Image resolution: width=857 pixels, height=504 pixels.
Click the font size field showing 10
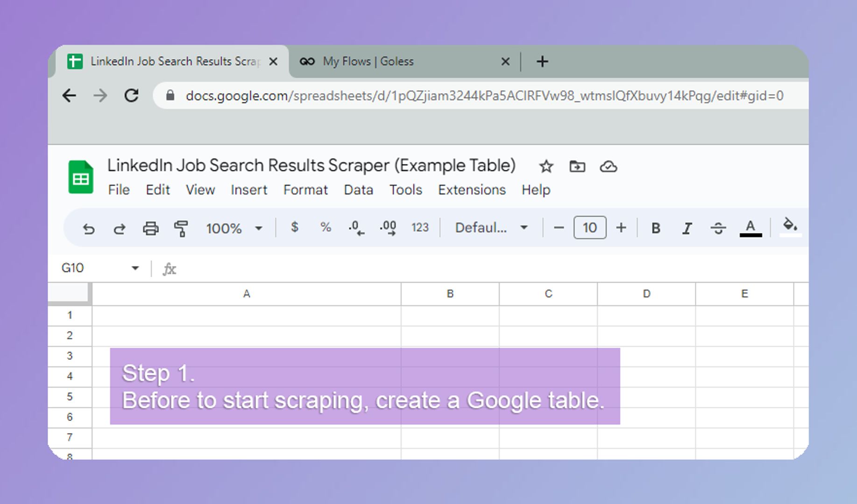[590, 228]
